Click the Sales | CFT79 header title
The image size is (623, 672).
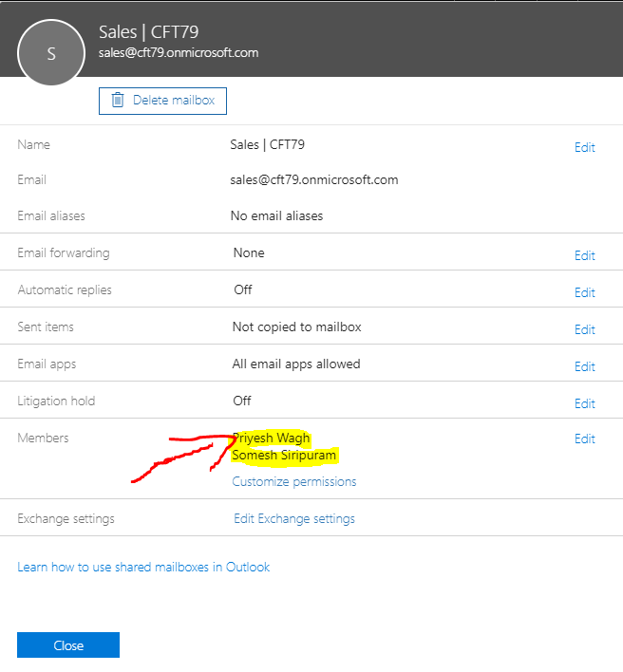pyautogui.click(x=149, y=33)
